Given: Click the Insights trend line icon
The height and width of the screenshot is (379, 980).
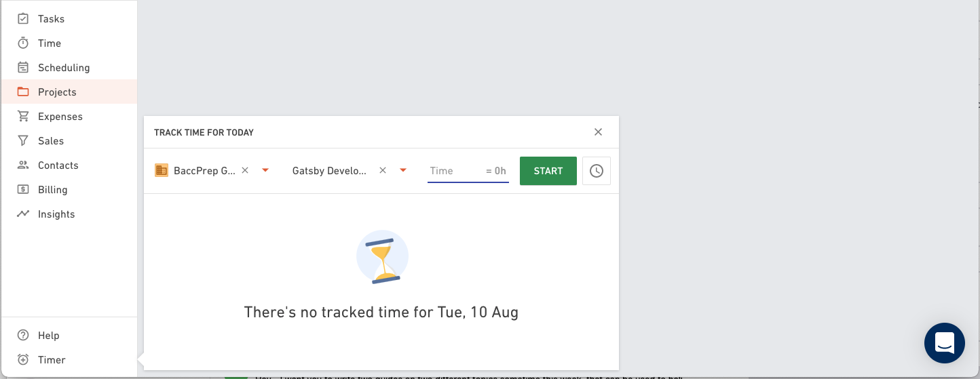Looking at the screenshot, I should tap(23, 214).
